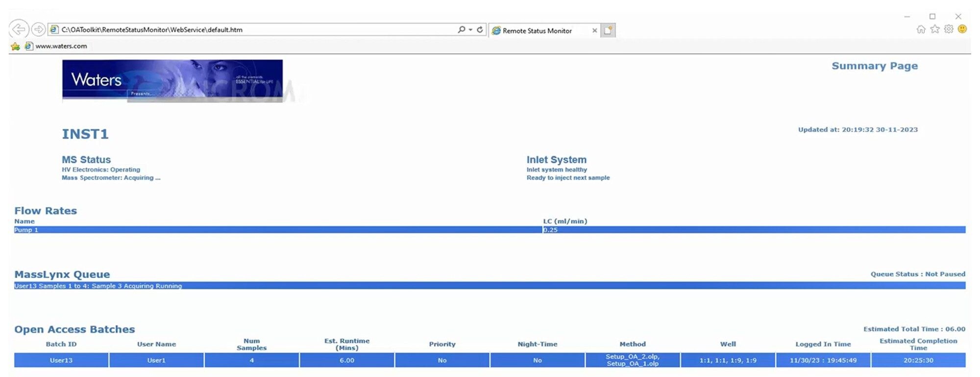Click the 4 samples count cell

tap(252, 360)
